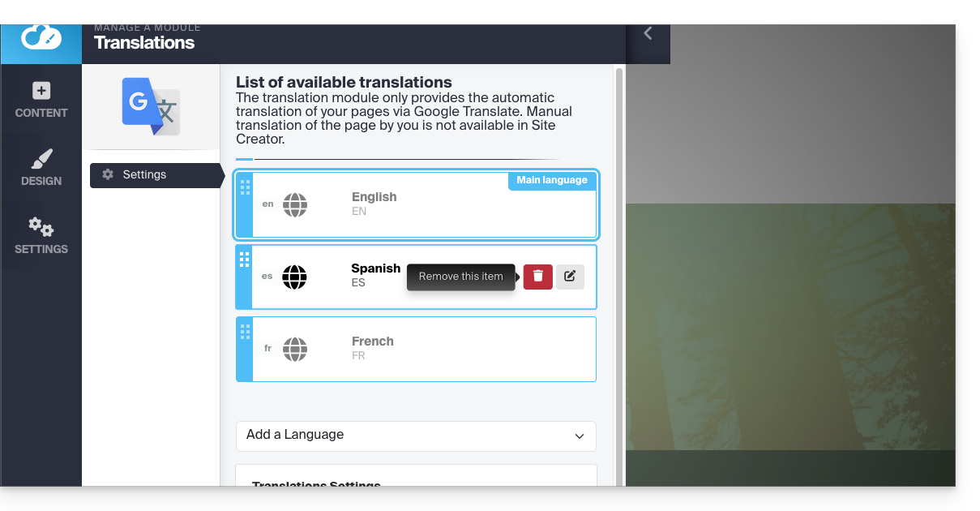The height and width of the screenshot is (511, 980).
Task: Click the translations panel vertical scrollbar
Action: click(620, 243)
